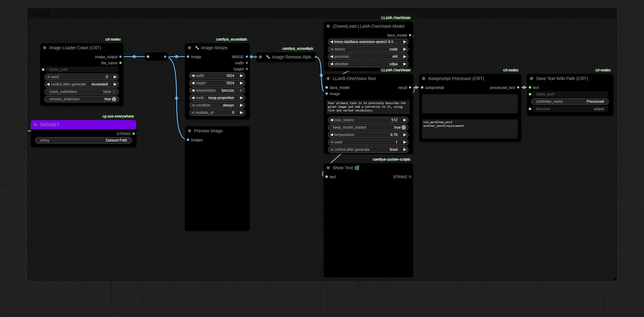644x317 pixels.
Task: Collapse the LLaVA-OneVision Run node dot
Action: [328, 78]
